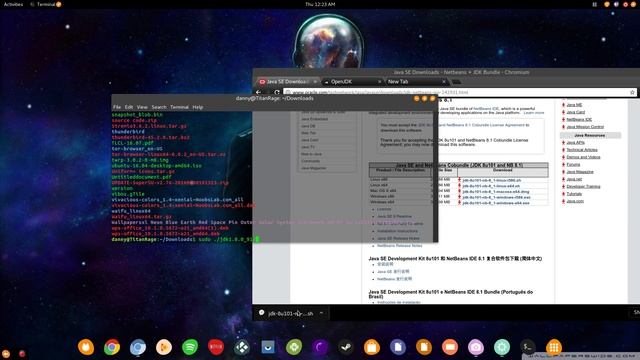This screenshot has width=640, height=360.
Task: Open Netflix from the dock
Action: point(216,347)
